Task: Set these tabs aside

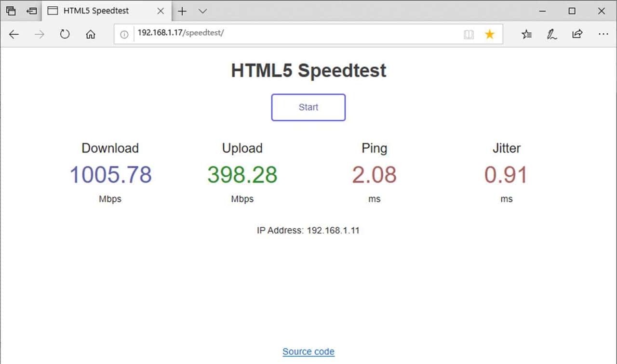Action: point(32,11)
